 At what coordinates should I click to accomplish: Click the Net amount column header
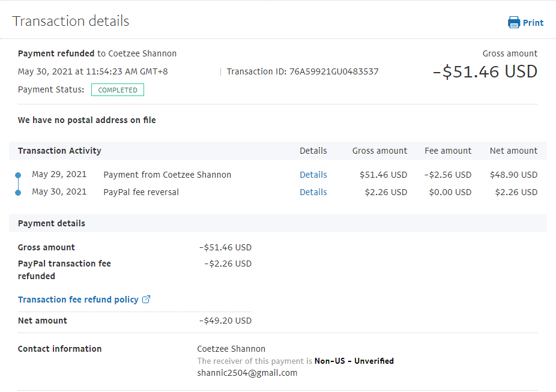coord(513,151)
